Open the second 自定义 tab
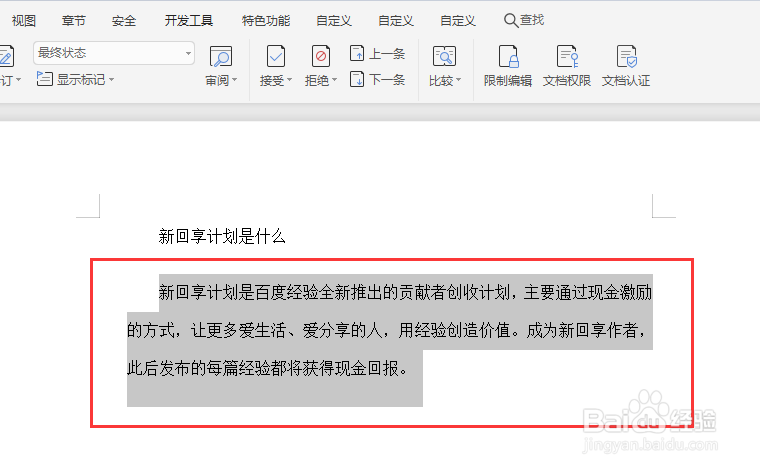This screenshot has width=760, height=471. click(396, 20)
